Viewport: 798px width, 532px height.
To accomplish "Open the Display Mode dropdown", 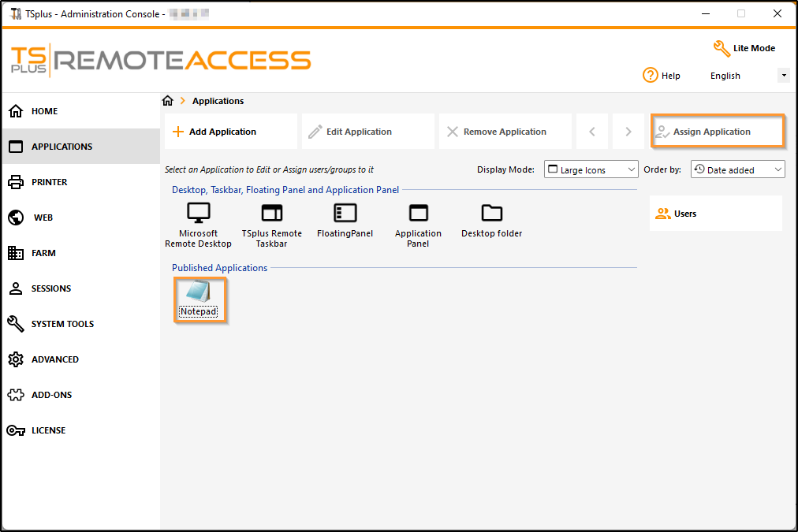I will (x=591, y=169).
